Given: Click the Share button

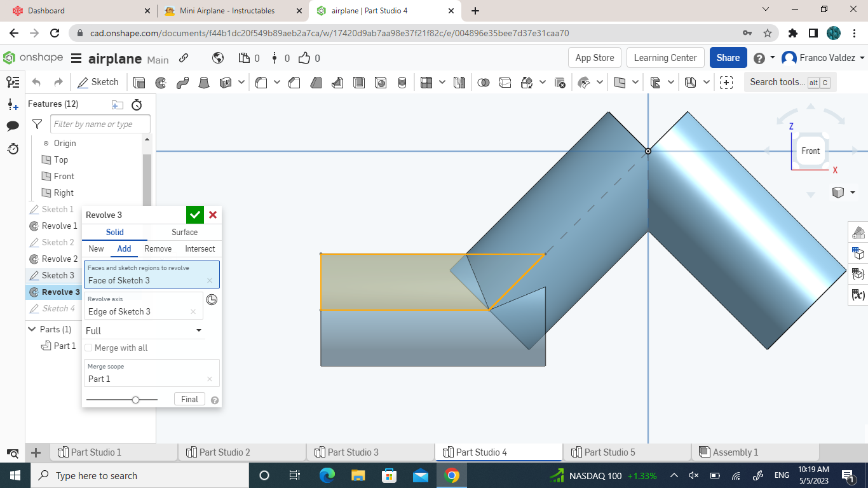Looking at the screenshot, I should pyautogui.click(x=728, y=57).
